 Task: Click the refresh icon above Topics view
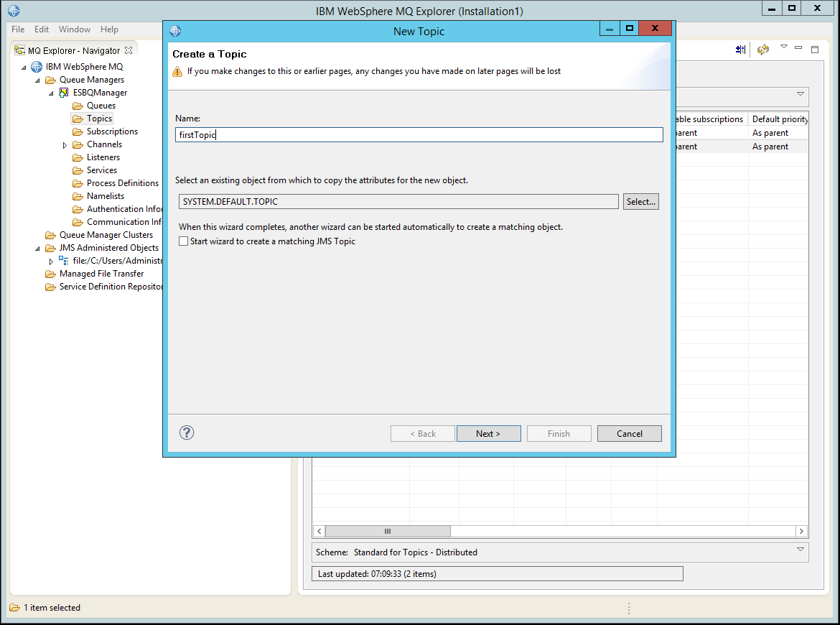click(762, 50)
